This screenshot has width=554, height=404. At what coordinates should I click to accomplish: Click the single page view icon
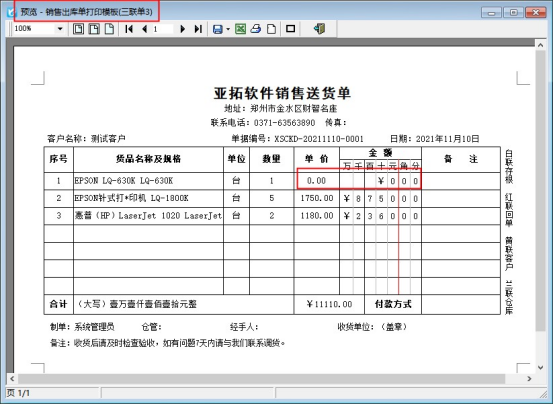click(x=110, y=29)
